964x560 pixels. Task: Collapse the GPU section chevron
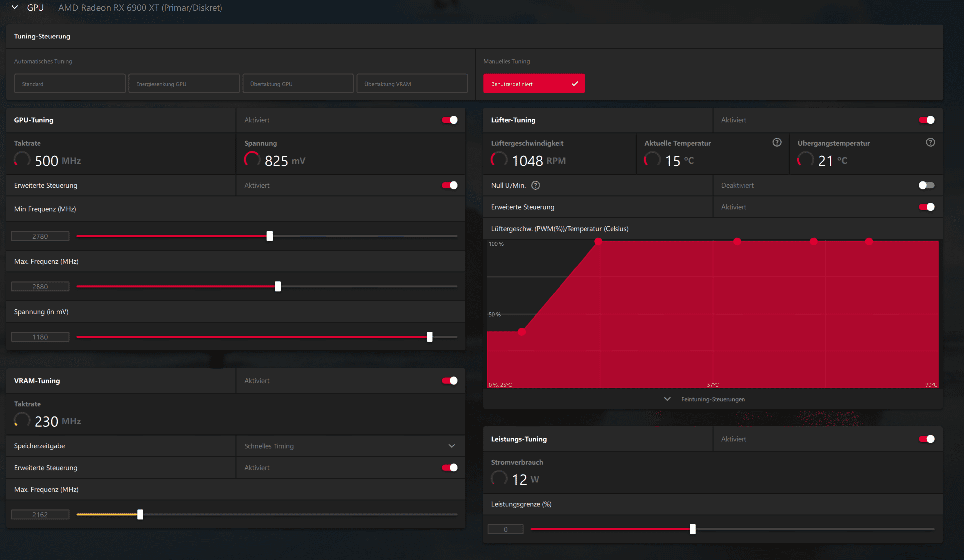(x=14, y=7)
